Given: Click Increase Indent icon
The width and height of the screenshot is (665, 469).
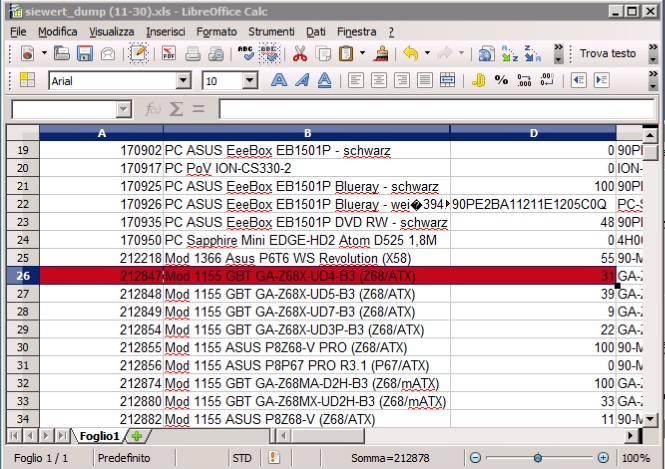Looking at the screenshot, I should tap(601, 80).
